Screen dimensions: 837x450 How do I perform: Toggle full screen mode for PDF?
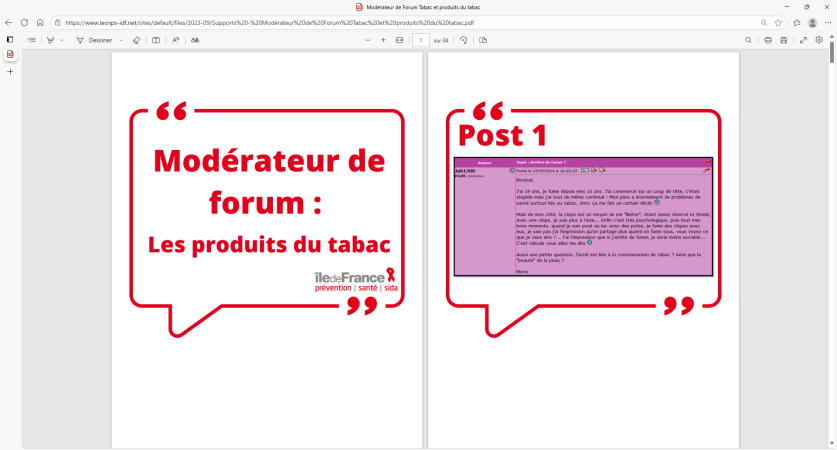(804, 40)
